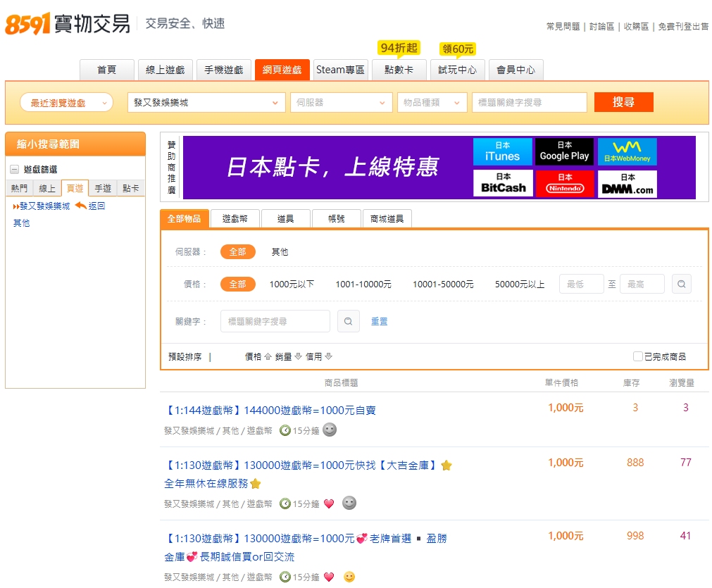Click the 信用 sort arrow icon
712x588 pixels.
tap(329, 356)
